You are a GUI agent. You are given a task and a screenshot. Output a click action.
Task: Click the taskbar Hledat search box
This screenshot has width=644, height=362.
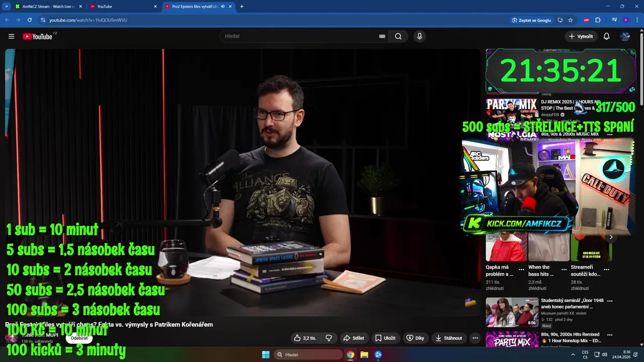point(309,354)
